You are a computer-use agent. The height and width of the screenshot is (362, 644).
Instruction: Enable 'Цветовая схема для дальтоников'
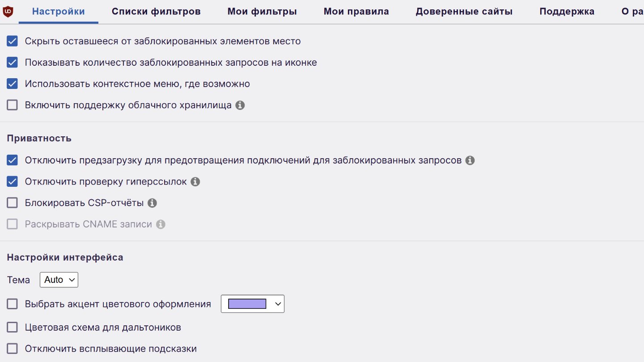(x=12, y=327)
